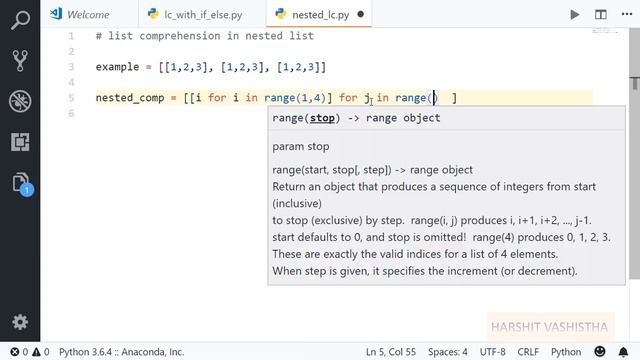Open the feedback smiley icon
The width and height of the screenshot is (640, 360).
(x=600, y=351)
